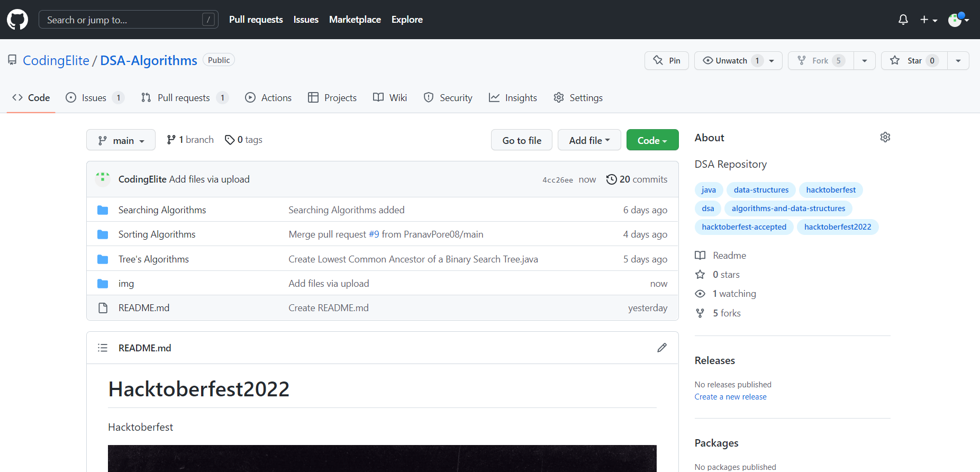Viewport: 980px width, 472px height.
Task: Switch to the Security tab
Action: click(x=448, y=97)
